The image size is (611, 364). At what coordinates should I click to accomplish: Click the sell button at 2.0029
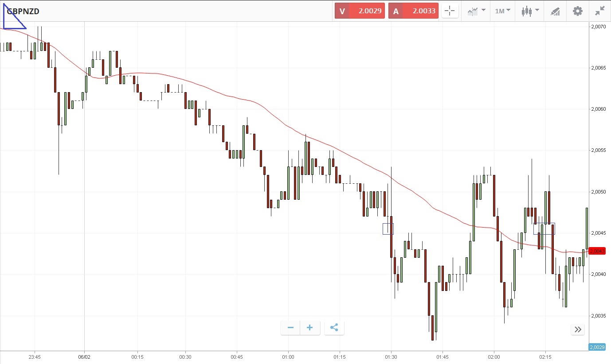click(358, 11)
